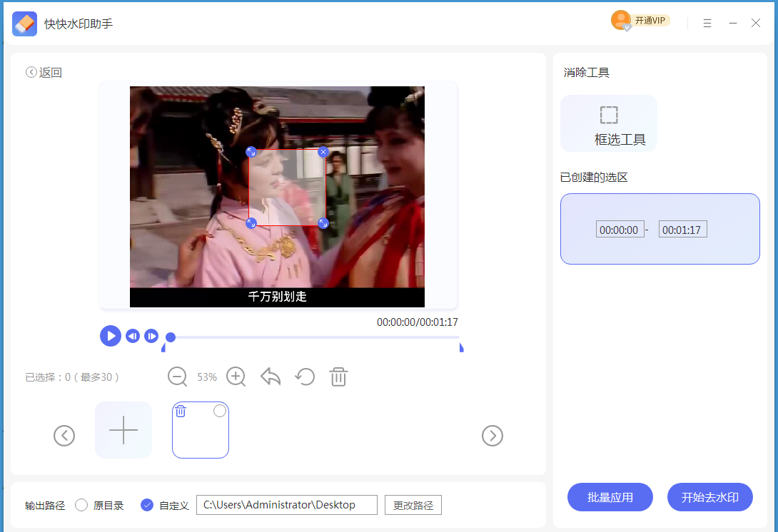Toggle the 自定义 output path checkbox

click(x=146, y=505)
